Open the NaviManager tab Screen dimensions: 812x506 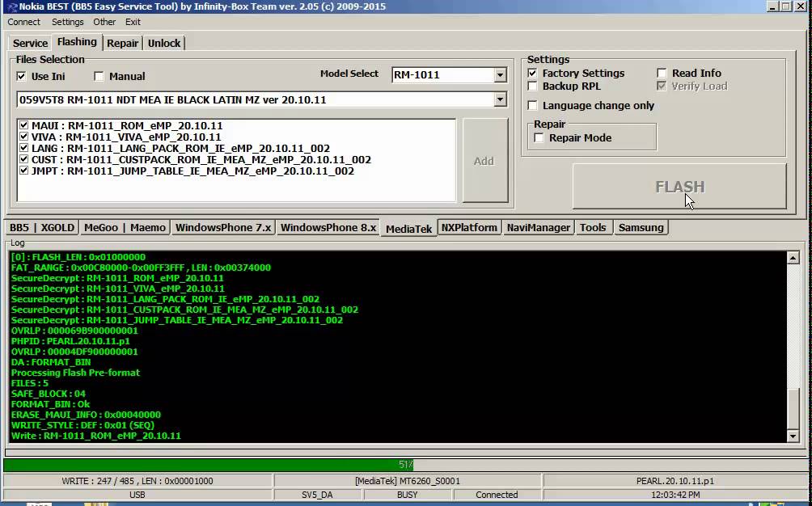point(538,228)
